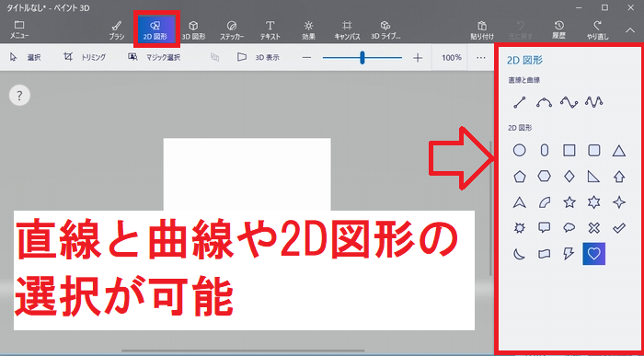Select the straight line tool
This screenshot has width=644, height=356.
pos(520,102)
